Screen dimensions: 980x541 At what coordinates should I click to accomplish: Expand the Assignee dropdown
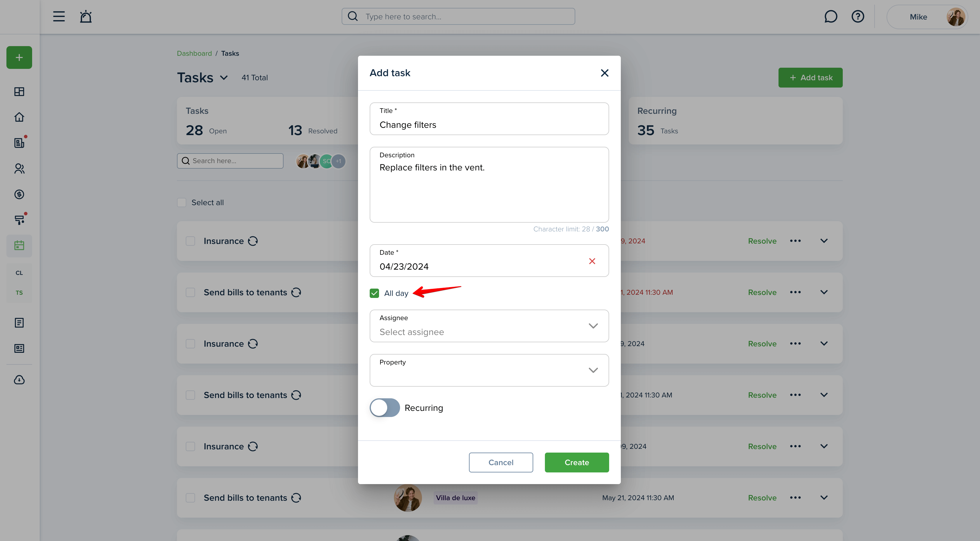489,326
